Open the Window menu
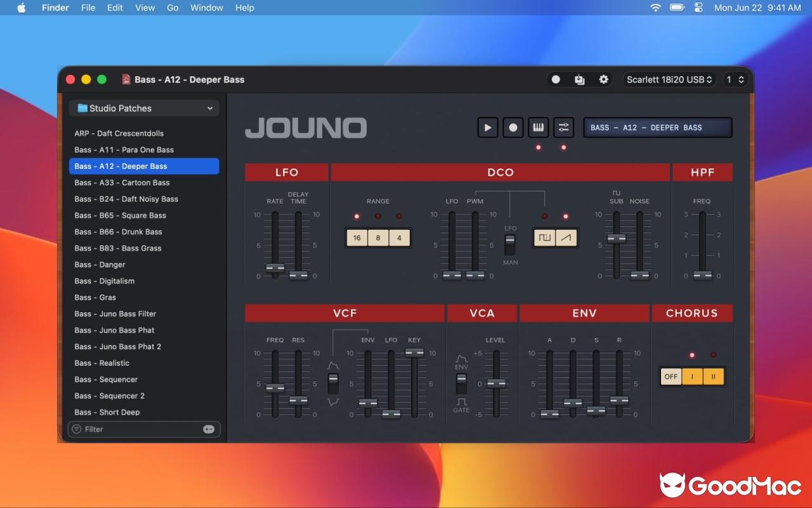Screen dimensions: 812x508 (x=207, y=8)
